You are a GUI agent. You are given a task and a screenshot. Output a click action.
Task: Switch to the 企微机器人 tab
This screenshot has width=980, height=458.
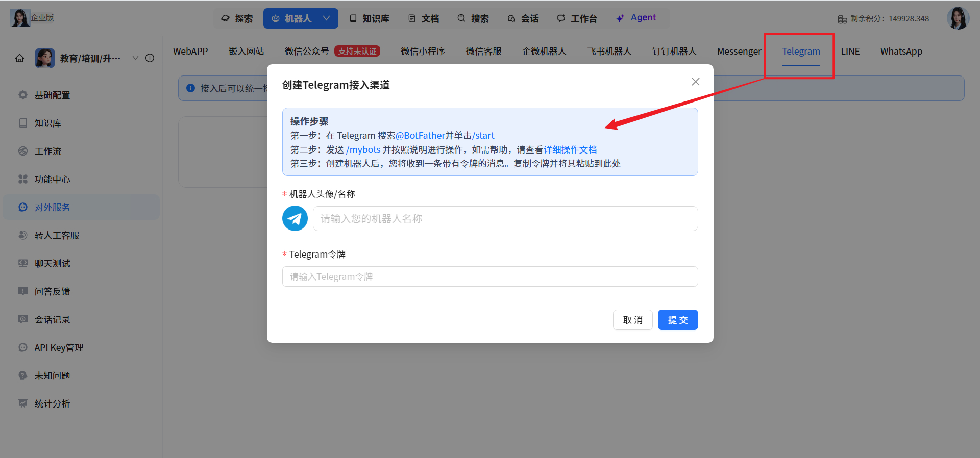tap(544, 51)
